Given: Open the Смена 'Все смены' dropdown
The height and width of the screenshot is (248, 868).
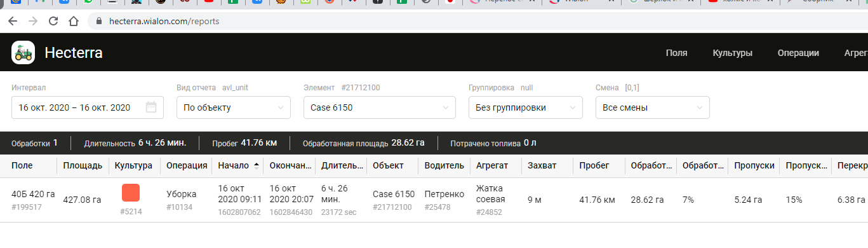Looking at the screenshot, I should [653, 107].
